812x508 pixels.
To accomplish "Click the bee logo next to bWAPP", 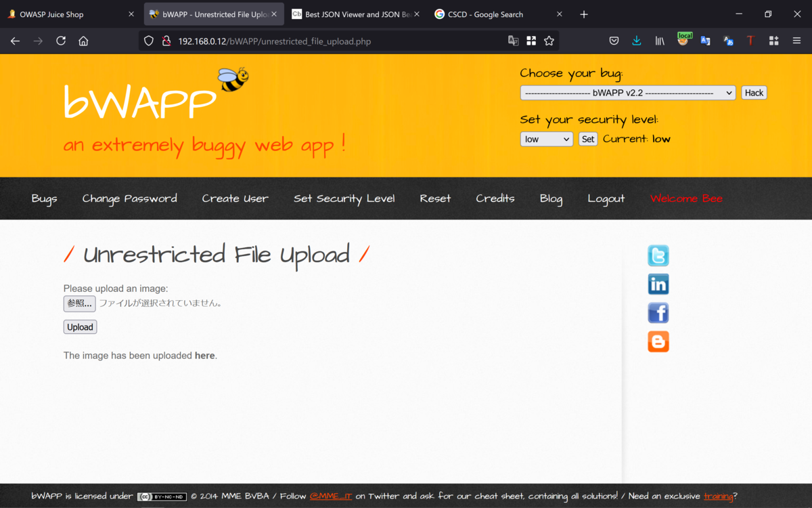I will 233,79.
